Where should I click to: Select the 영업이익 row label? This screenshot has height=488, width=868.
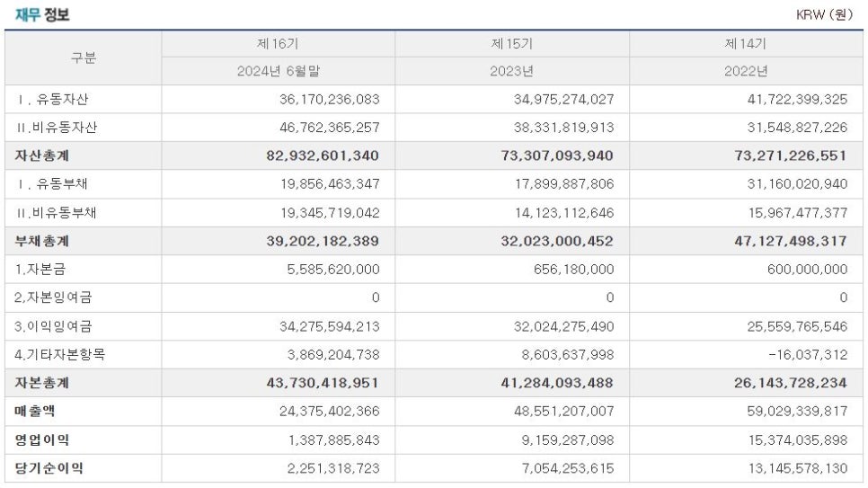tap(42, 439)
